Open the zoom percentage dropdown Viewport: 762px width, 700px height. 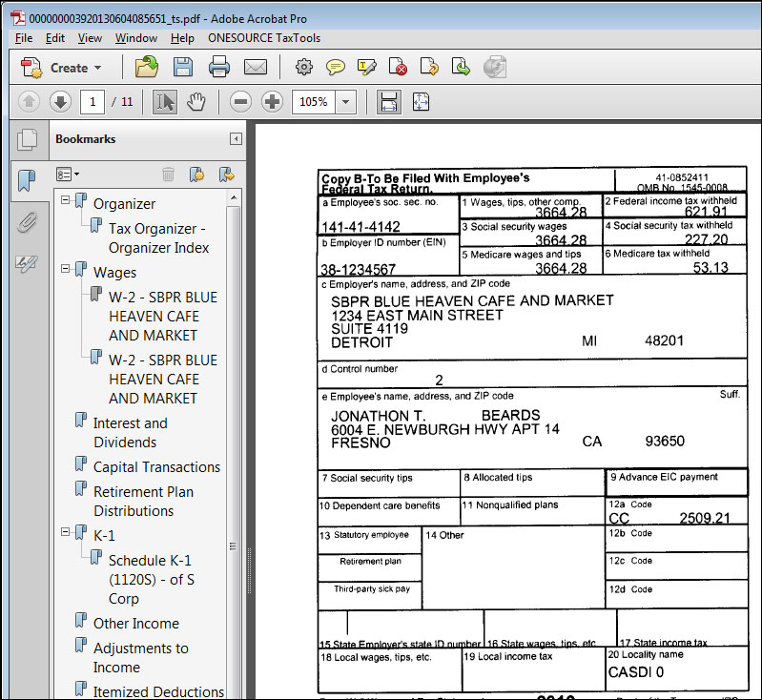(345, 102)
